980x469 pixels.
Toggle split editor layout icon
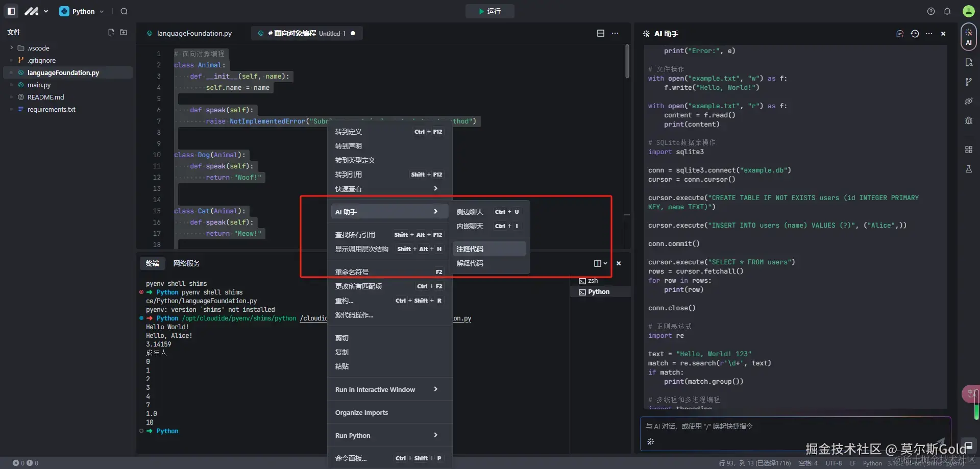click(601, 33)
